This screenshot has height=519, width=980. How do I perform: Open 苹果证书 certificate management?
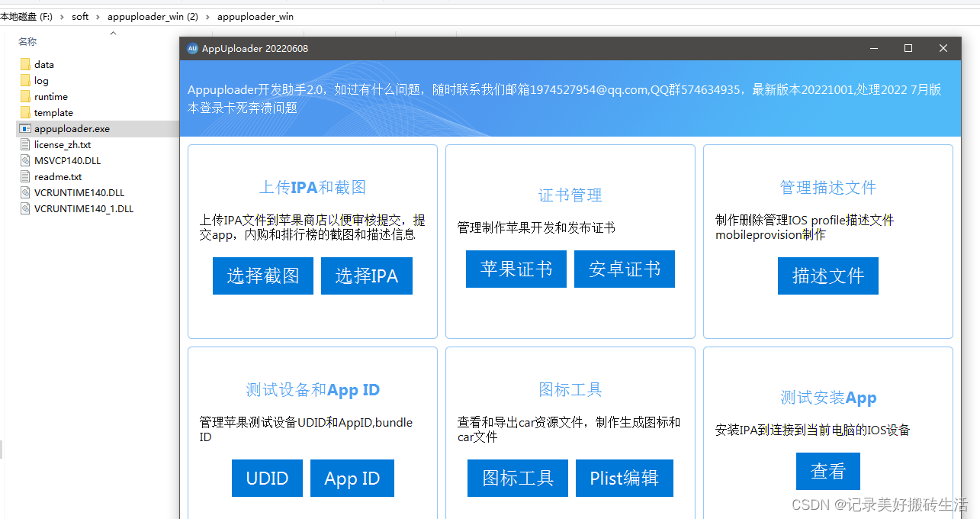click(x=516, y=269)
